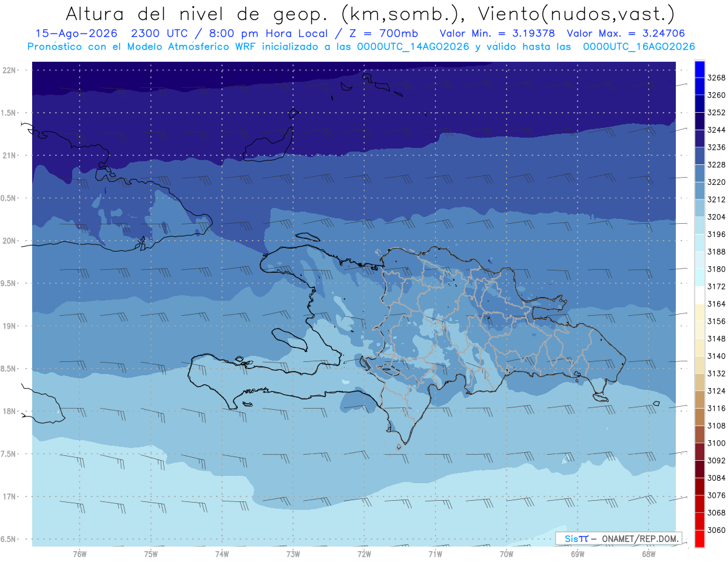The image size is (728, 562).
Task: Click the legend value '3100'
Action: coord(716,443)
